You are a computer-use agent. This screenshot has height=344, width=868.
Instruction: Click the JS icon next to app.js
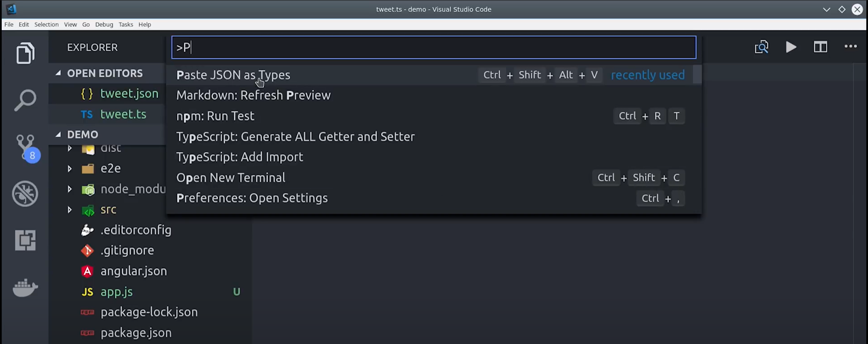coord(87,292)
